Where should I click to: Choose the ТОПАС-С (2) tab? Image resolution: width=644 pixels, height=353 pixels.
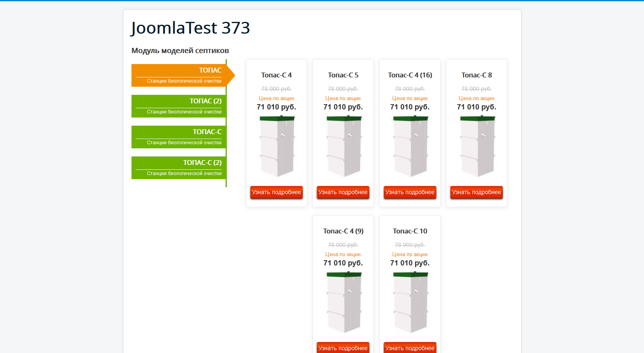click(x=179, y=168)
